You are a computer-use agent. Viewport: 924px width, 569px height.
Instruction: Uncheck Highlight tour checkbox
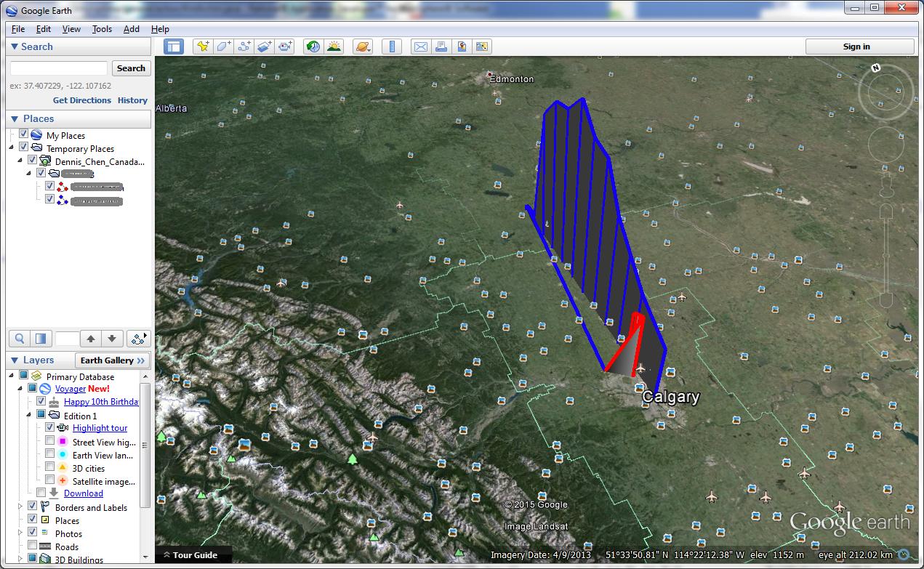49,427
